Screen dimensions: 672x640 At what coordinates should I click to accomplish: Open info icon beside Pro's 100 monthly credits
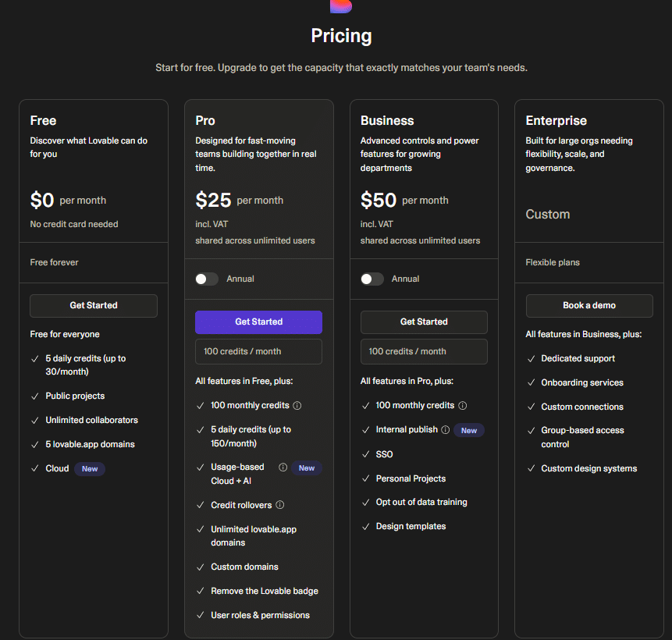click(297, 406)
